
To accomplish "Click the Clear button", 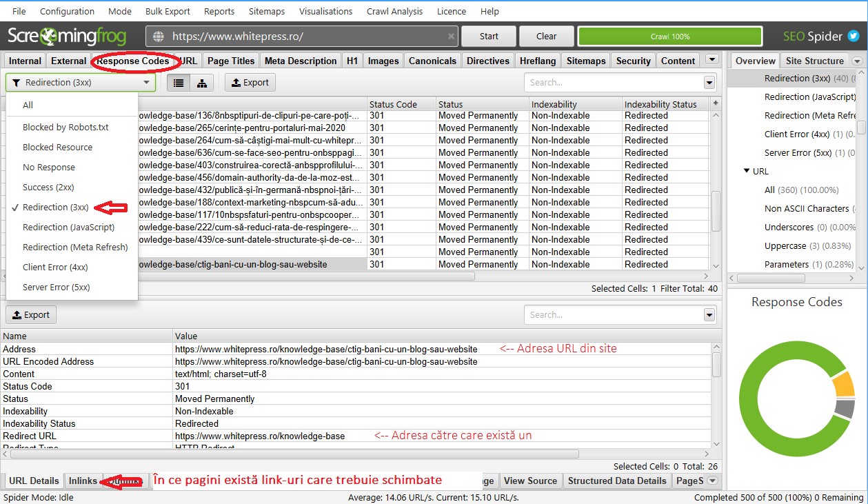I will click(546, 37).
